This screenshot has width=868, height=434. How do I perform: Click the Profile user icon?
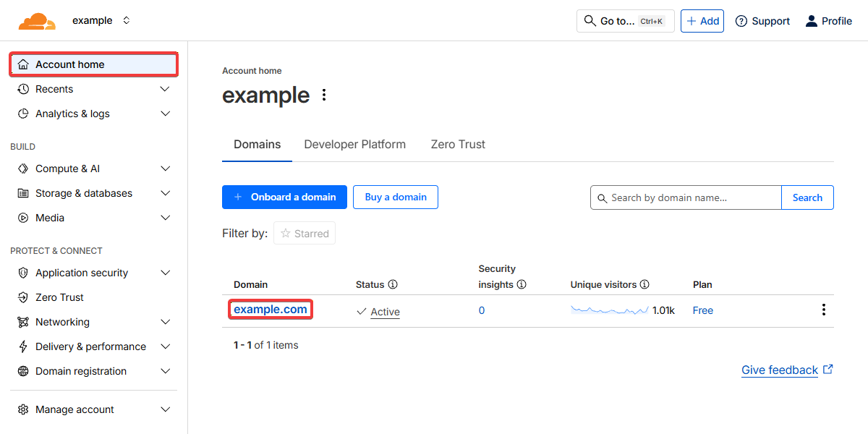tap(811, 21)
